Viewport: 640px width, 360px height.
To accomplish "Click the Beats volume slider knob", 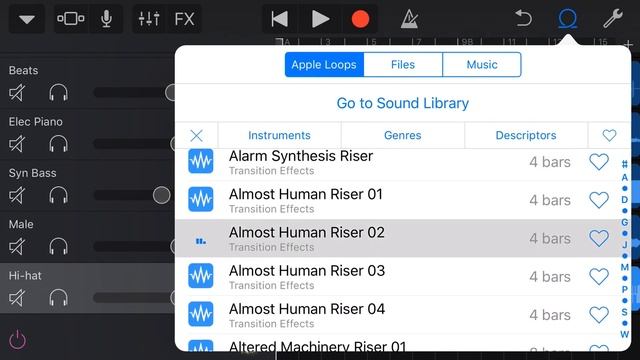I will pyautogui.click(x=170, y=93).
